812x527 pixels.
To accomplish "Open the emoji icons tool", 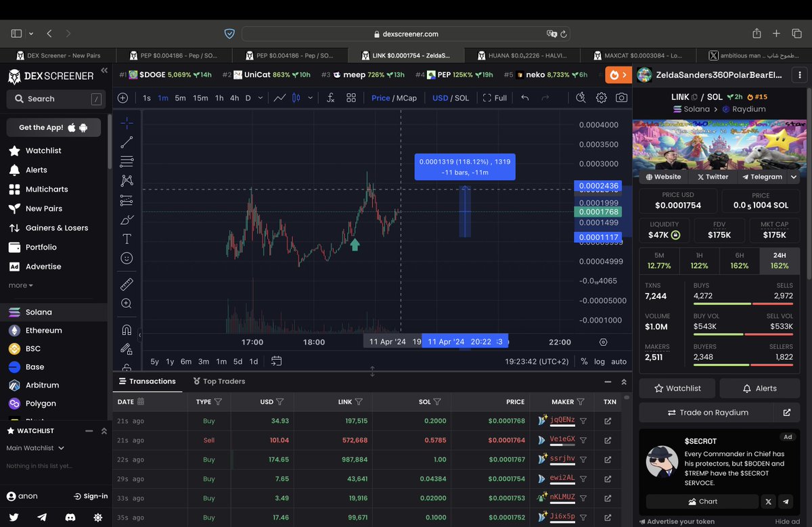I will pos(127,258).
